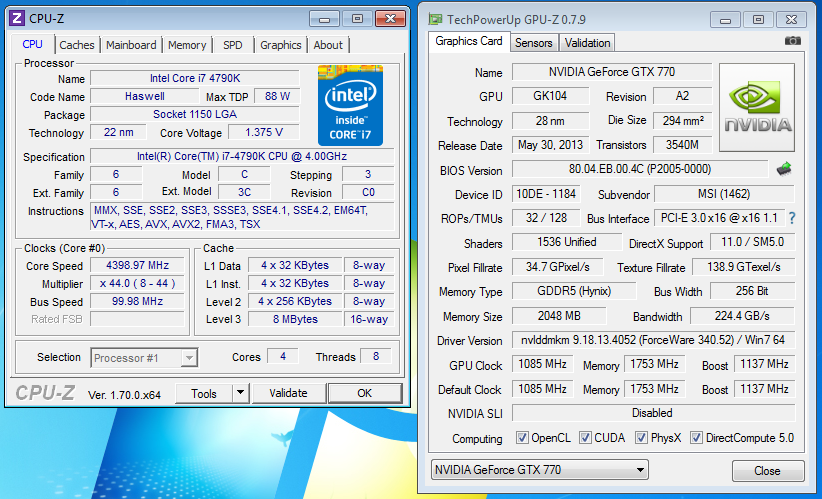Open the Validation tab in GPU-Z
This screenshot has height=499, width=822.
(587, 43)
